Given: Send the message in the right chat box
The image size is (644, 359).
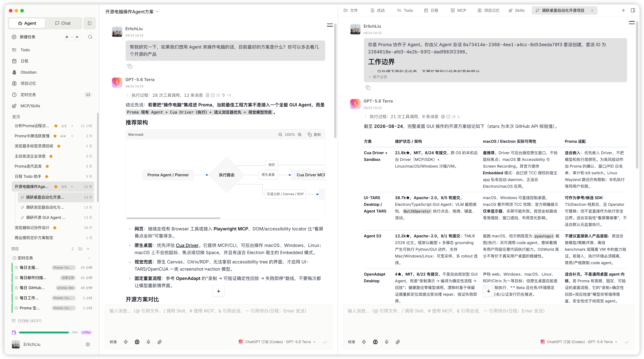Looking at the screenshot, I should pyautogui.click(x=627, y=342).
